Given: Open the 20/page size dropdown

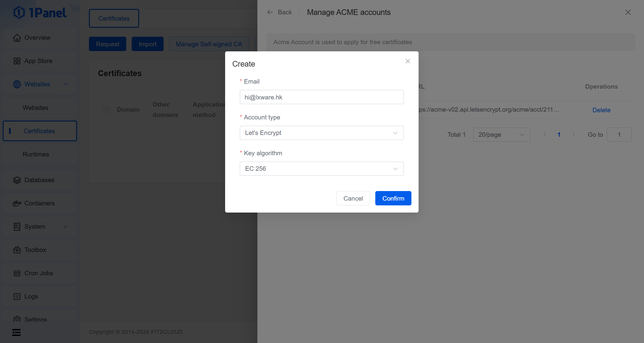Looking at the screenshot, I should 502,135.
